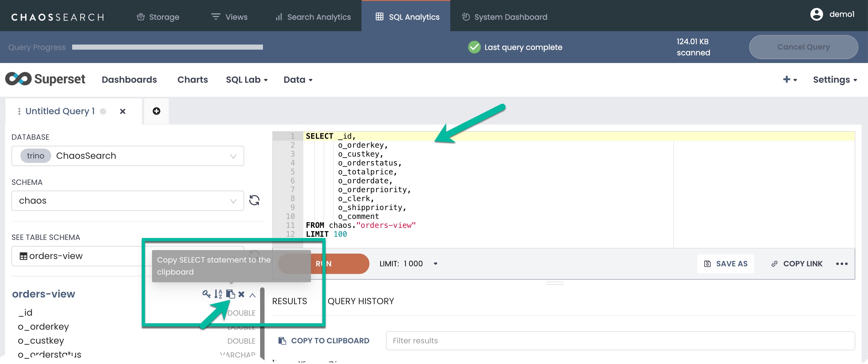The width and height of the screenshot is (868, 364).
Task: Click the sort columns alphabetically icon
Action: click(218, 294)
